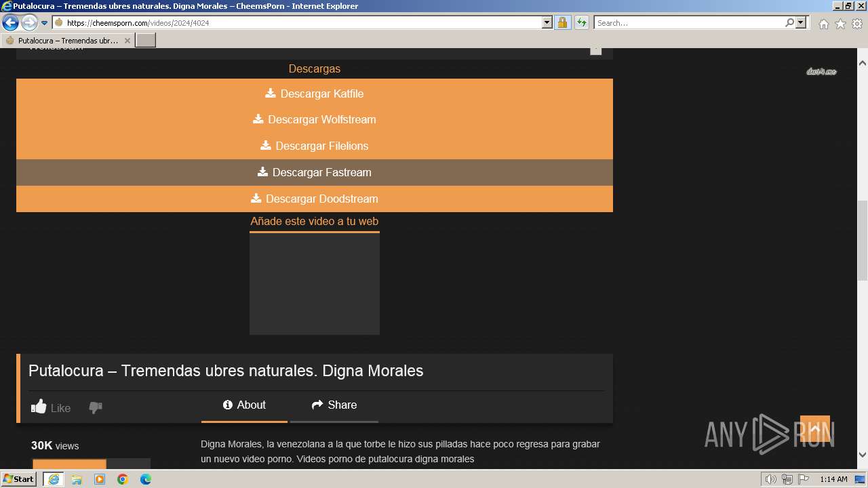Click Internet Explorer in the taskbar
Screen dimensions: 868x488
coord(54,479)
